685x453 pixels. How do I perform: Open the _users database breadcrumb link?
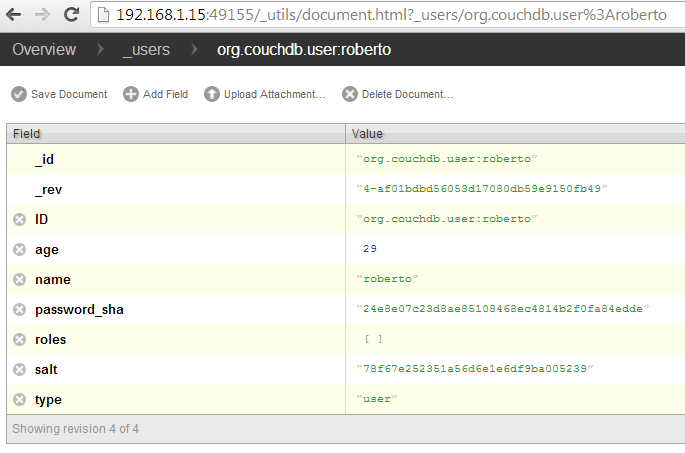146,49
